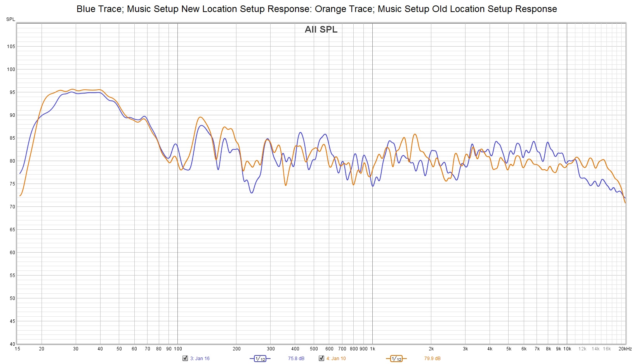This screenshot has height=364, width=634.
Task: Uncheck the '4: Jan 10' trace checkbox
Action: tap(321, 358)
